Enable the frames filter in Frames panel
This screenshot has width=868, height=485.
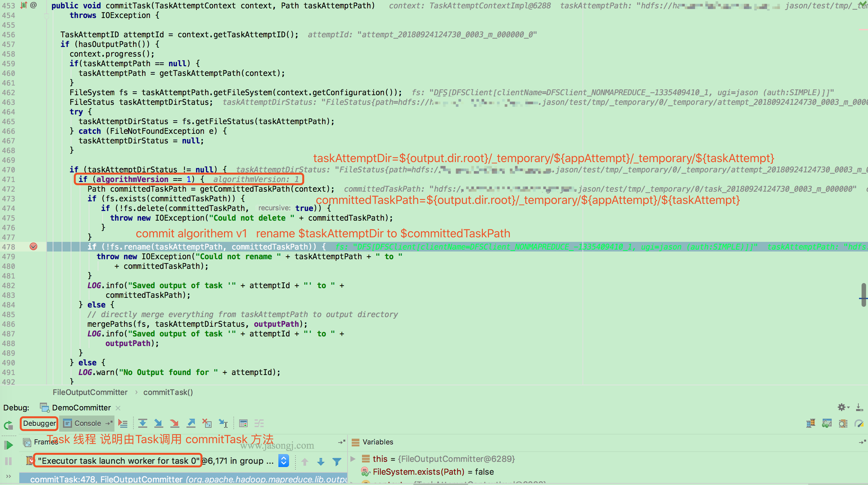click(x=337, y=462)
